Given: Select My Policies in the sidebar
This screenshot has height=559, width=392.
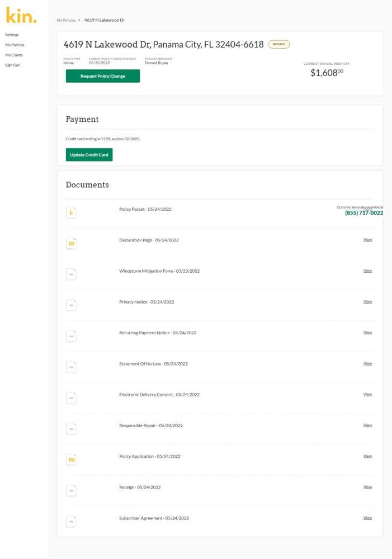Looking at the screenshot, I should (15, 45).
